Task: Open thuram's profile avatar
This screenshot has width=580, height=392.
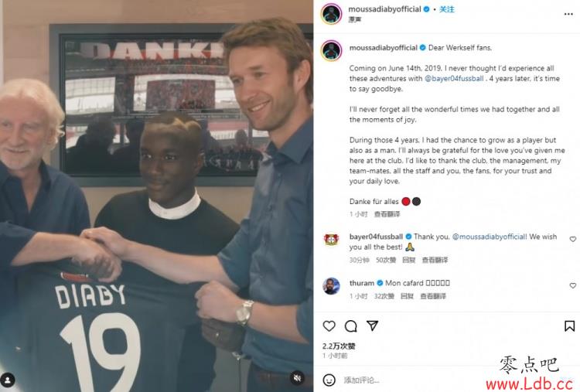Action: click(331, 286)
